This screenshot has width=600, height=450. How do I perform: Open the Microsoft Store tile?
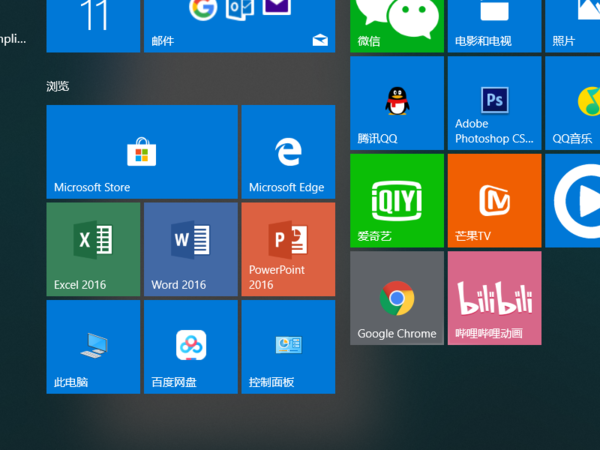pyautogui.click(x=142, y=152)
